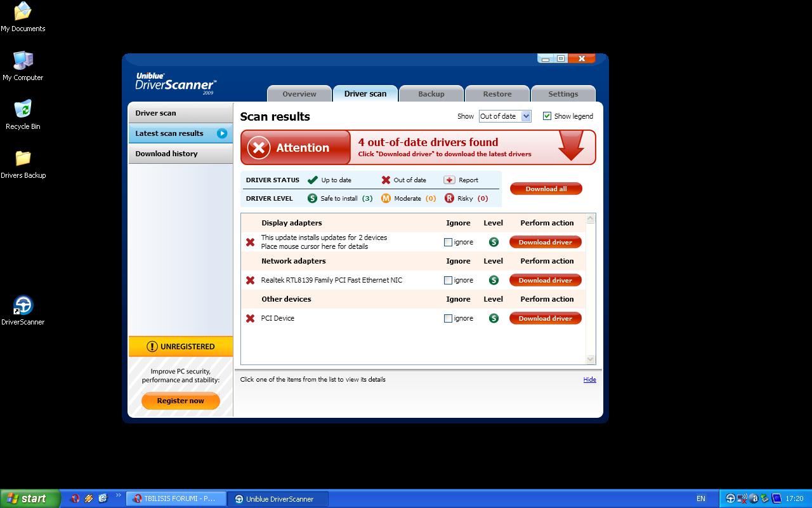This screenshot has height=508, width=812.
Task: Switch to the Overview tab
Action: coord(299,94)
